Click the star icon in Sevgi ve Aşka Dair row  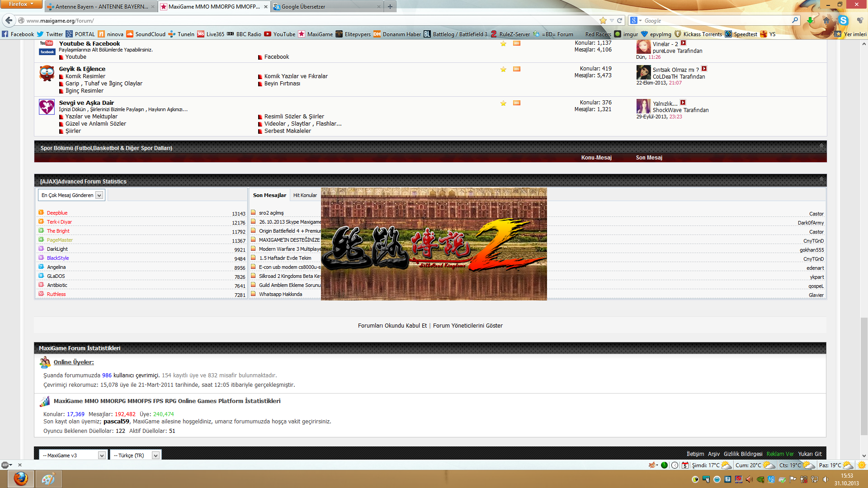(x=503, y=103)
